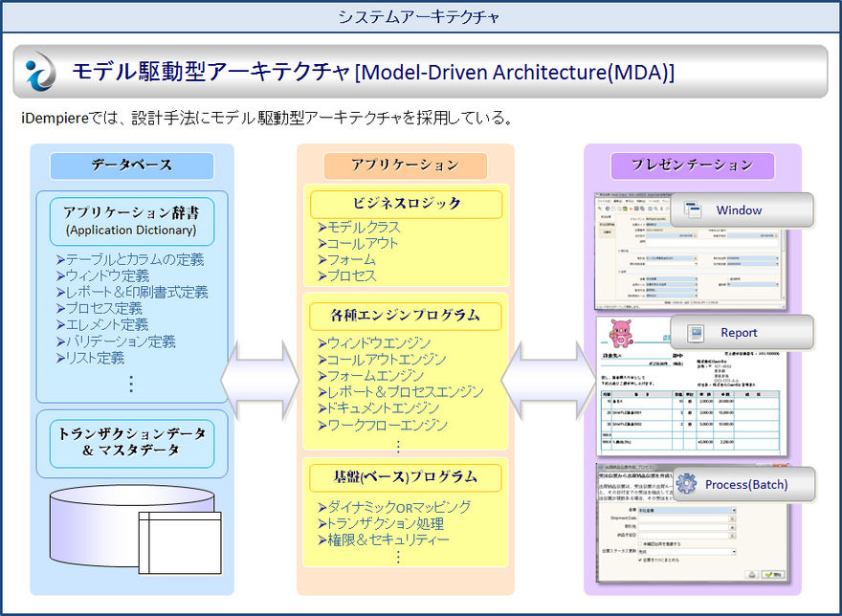Click the gear icon on the Process(Batch) button
842x616 pixels.
pyautogui.click(x=687, y=485)
